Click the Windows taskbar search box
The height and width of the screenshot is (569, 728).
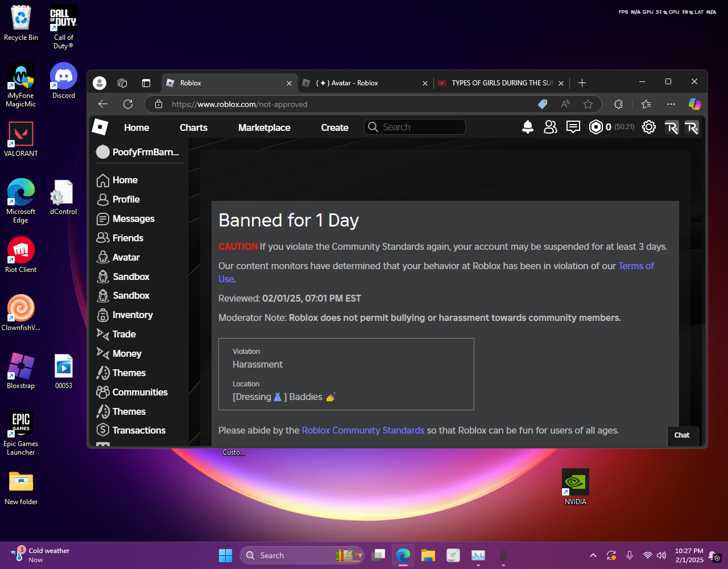click(x=302, y=555)
